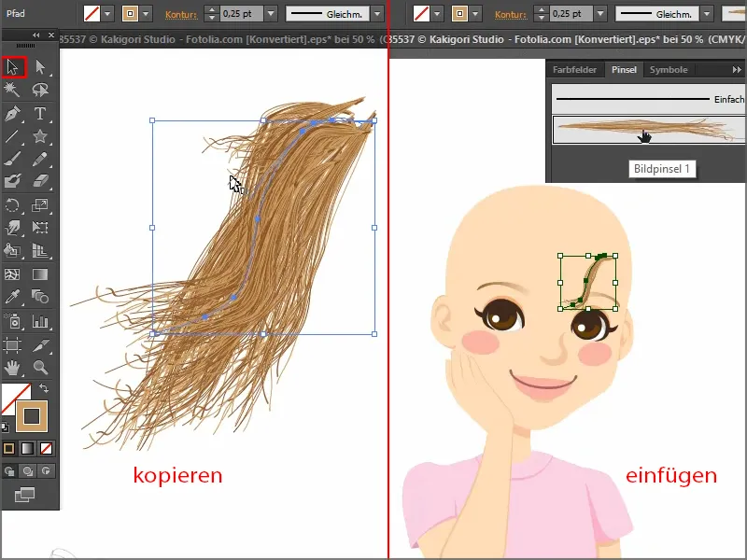Select the Column Graph tool

(x=40, y=321)
